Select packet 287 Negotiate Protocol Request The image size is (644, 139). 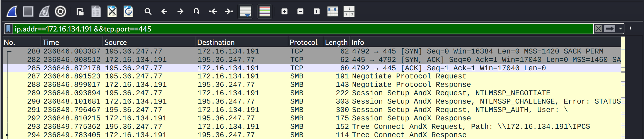coord(312,76)
